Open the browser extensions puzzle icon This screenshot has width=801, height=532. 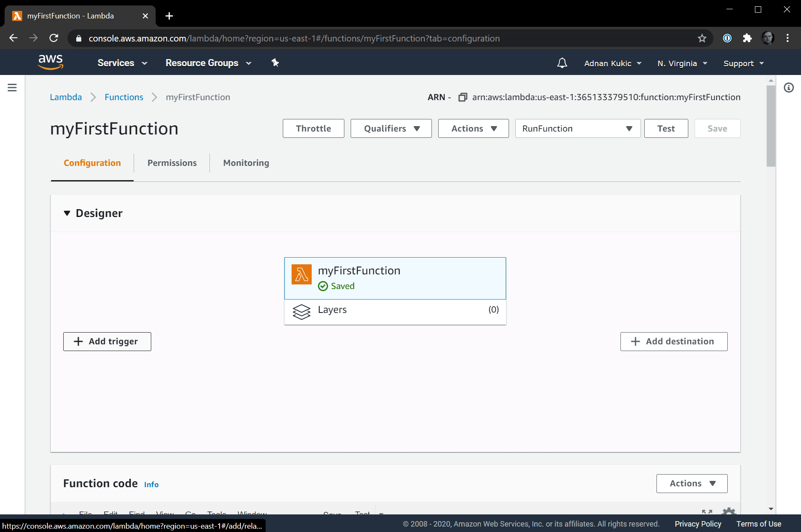[747, 39]
